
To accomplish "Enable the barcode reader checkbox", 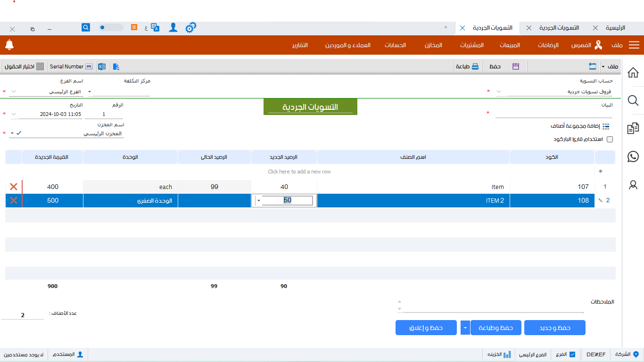I will click(x=610, y=139).
